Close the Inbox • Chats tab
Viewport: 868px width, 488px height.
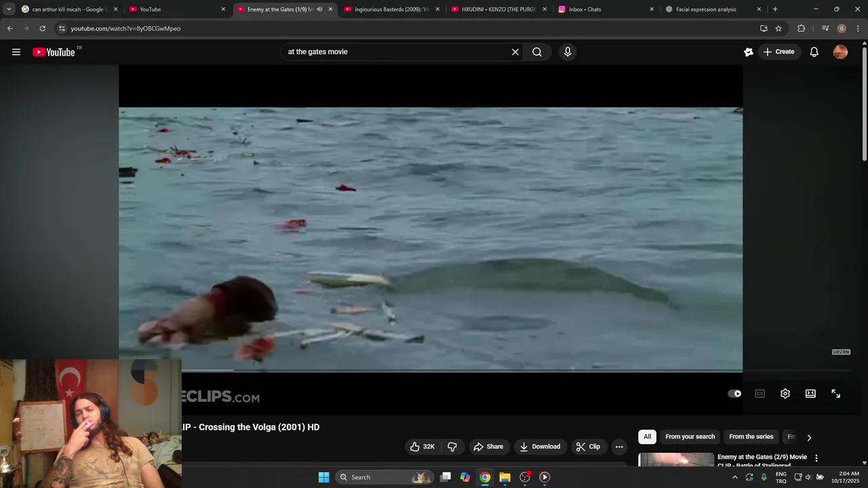pyautogui.click(x=652, y=9)
